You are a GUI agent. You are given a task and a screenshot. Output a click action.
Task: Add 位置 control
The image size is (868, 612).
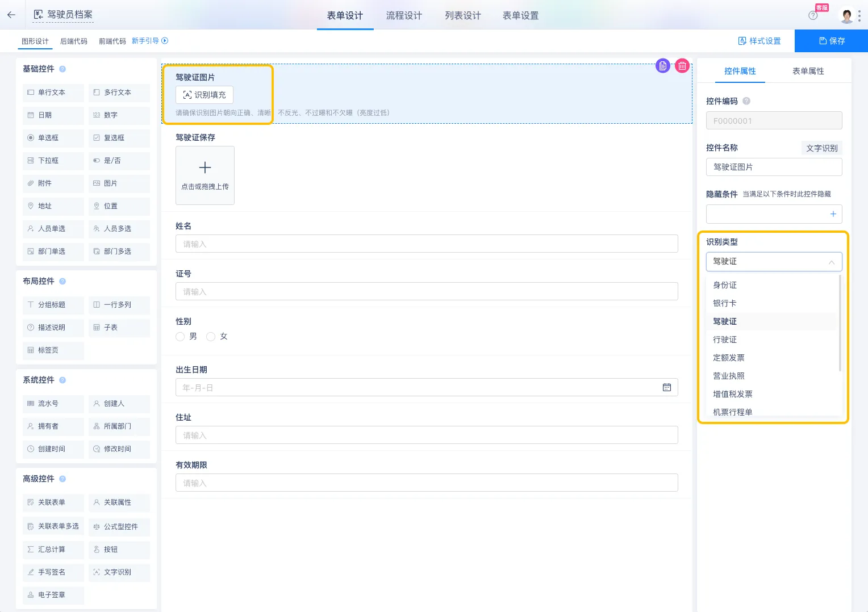click(119, 206)
